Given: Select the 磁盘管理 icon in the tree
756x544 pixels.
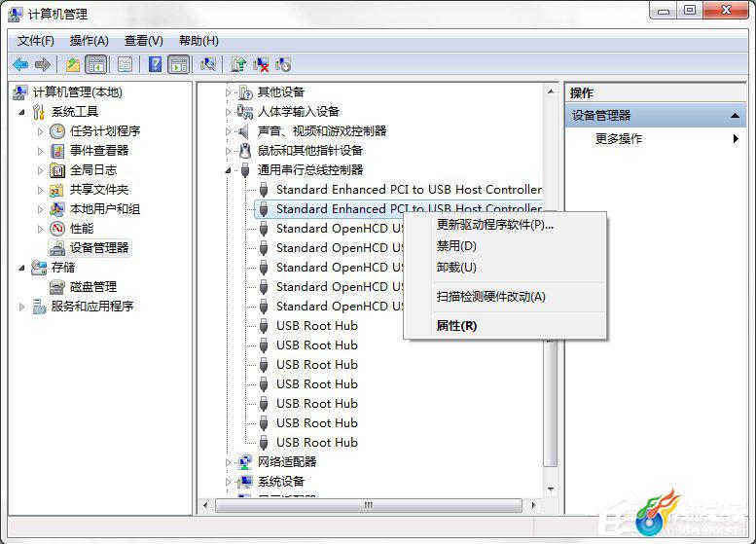Looking at the screenshot, I should pos(57,287).
